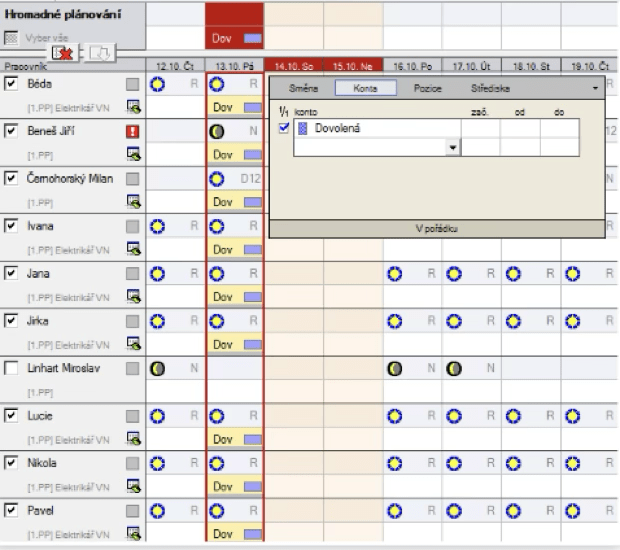This screenshot has height=550, width=620.
Task: Uncheck the Beneš Jiří worker checkbox
Action: (11, 131)
